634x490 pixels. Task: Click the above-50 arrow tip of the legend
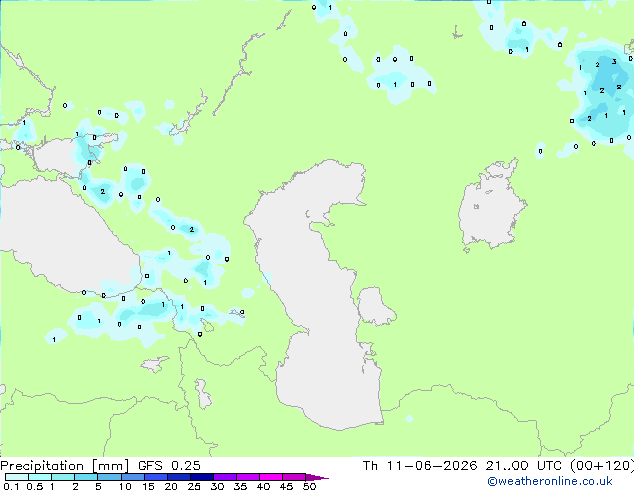317,477
